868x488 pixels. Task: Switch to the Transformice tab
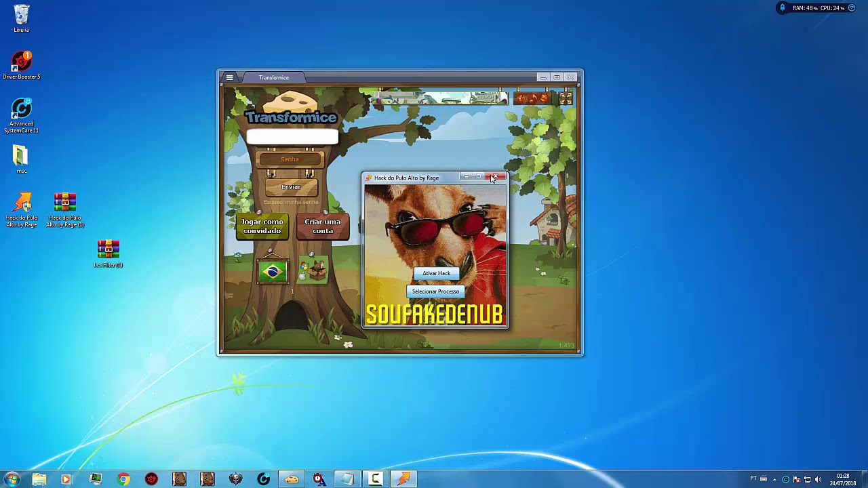[274, 77]
